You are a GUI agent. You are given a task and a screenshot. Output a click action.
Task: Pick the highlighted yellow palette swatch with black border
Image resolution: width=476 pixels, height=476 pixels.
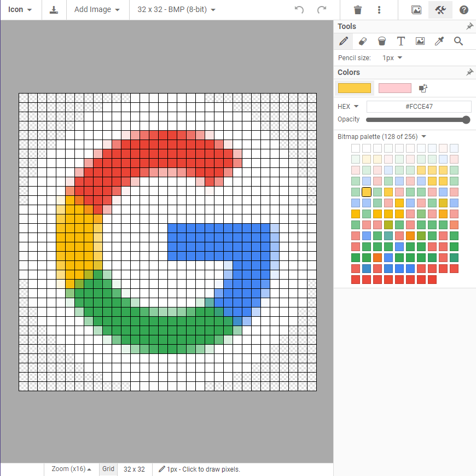(367, 192)
